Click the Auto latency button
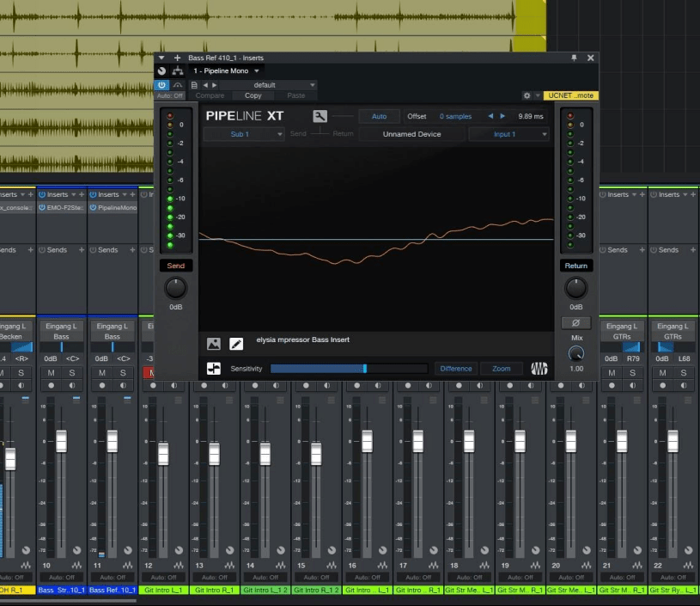Image resolution: width=700 pixels, height=606 pixels. click(x=379, y=116)
